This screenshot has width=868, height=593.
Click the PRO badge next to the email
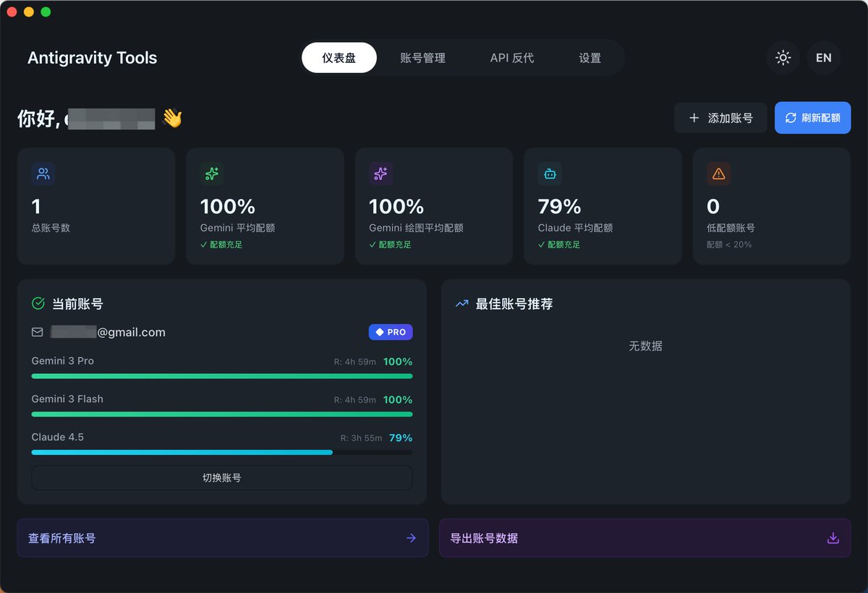[391, 332]
